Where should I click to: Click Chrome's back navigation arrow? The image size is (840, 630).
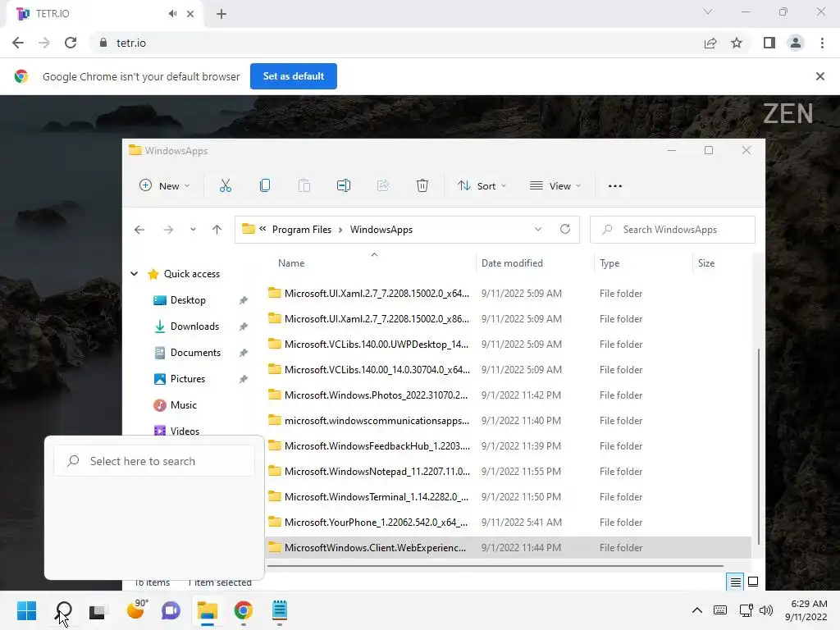point(18,43)
